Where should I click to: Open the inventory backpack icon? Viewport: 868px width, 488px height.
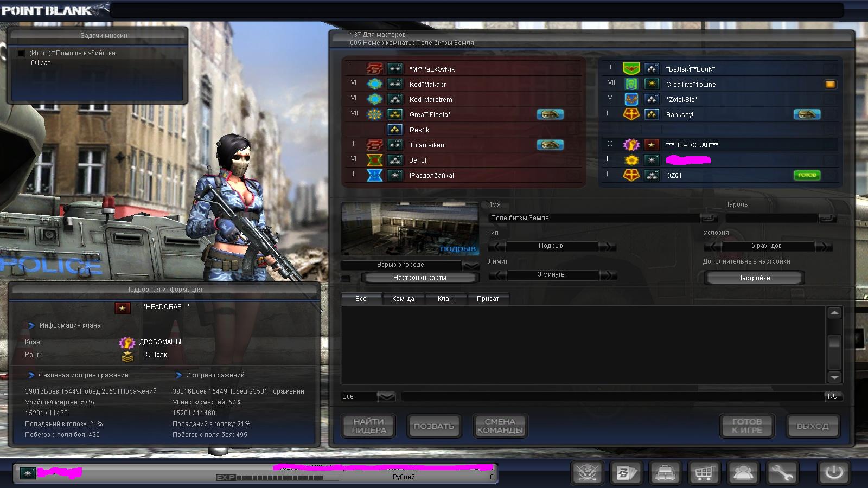[x=665, y=473]
